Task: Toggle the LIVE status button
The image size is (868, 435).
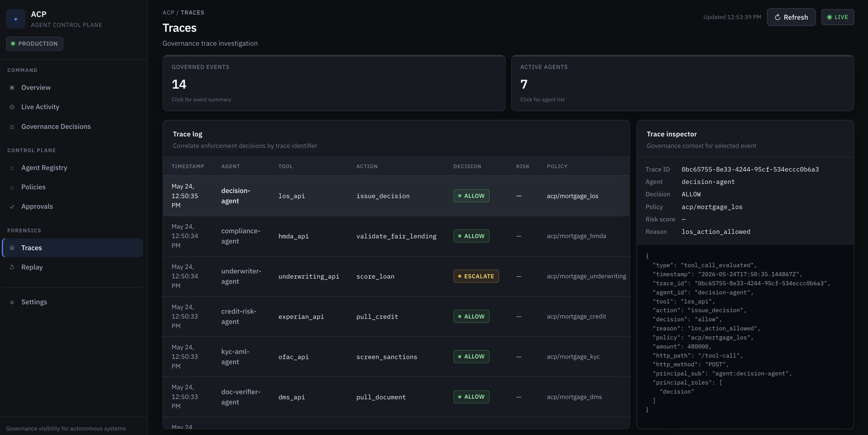Action: tap(838, 17)
